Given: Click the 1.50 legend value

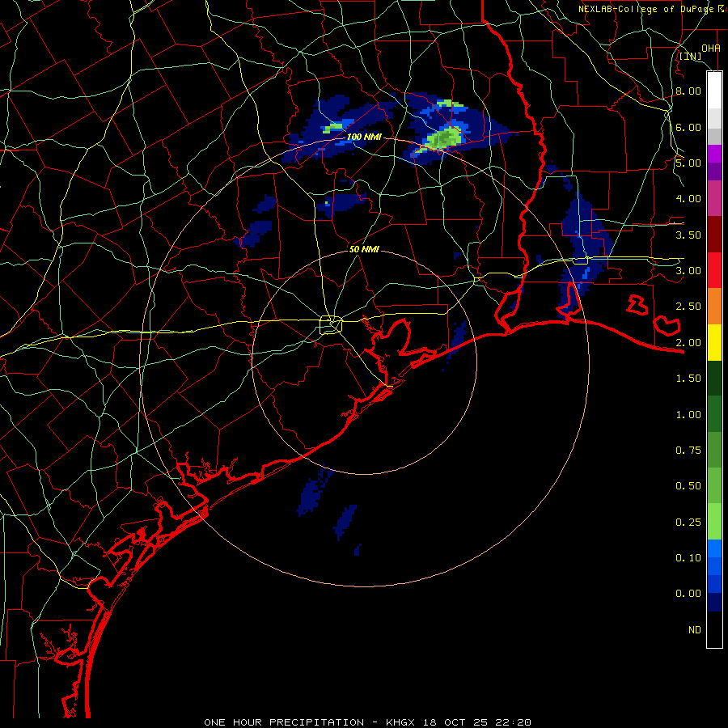Looking at the screenshot, I should (x=688, y=379).
